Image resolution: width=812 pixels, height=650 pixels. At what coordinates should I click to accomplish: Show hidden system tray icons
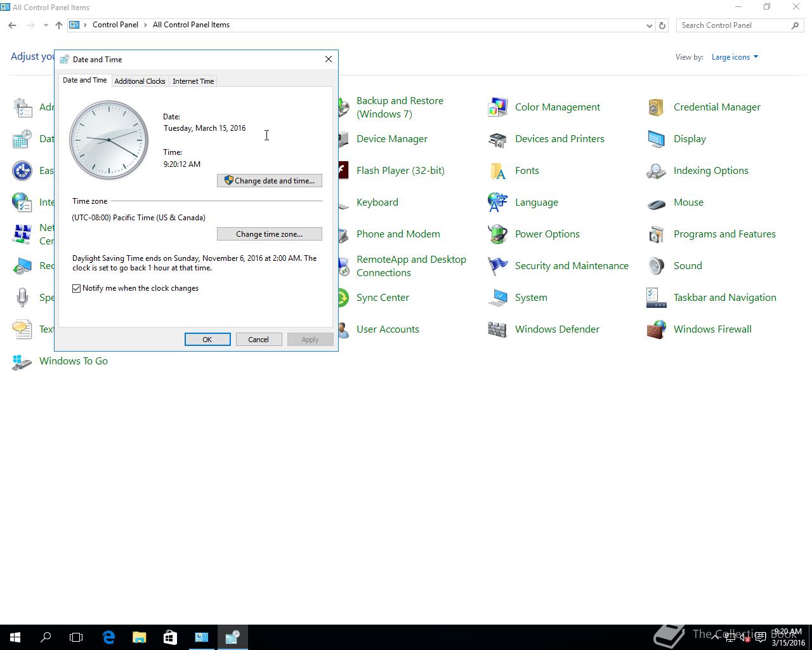[x=716, y=637]
